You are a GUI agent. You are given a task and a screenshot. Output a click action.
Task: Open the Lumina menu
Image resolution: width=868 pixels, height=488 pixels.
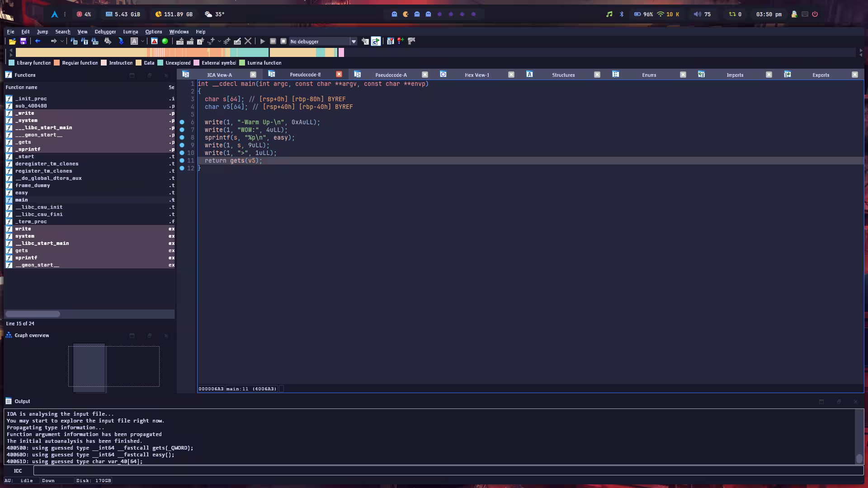coord(130,32)
